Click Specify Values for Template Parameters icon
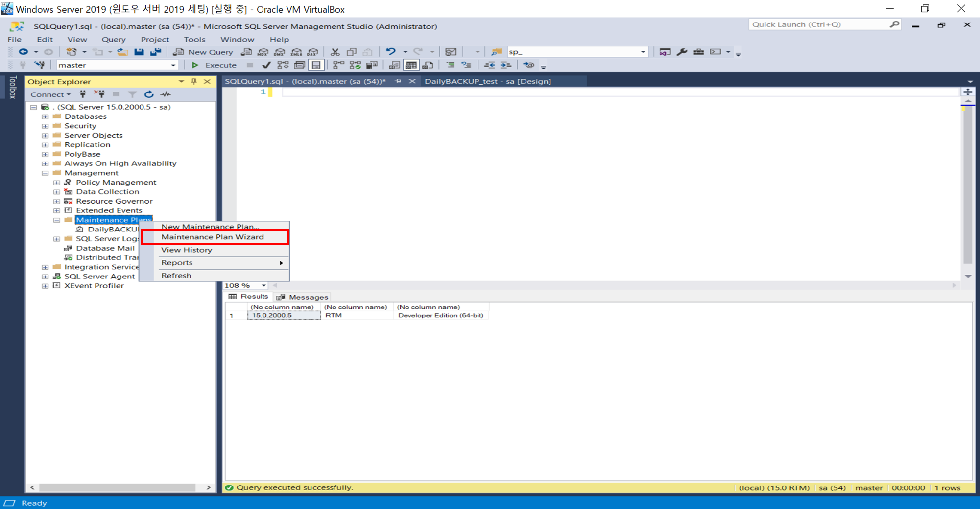The image size is (980, 509). [x=528, y=65]
